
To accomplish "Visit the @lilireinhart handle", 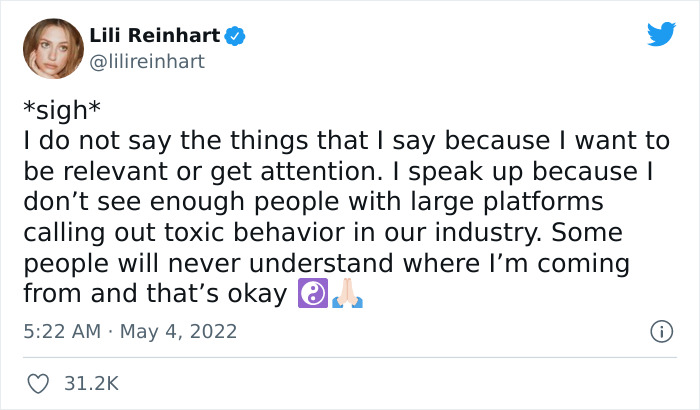I will pos(147,62).
